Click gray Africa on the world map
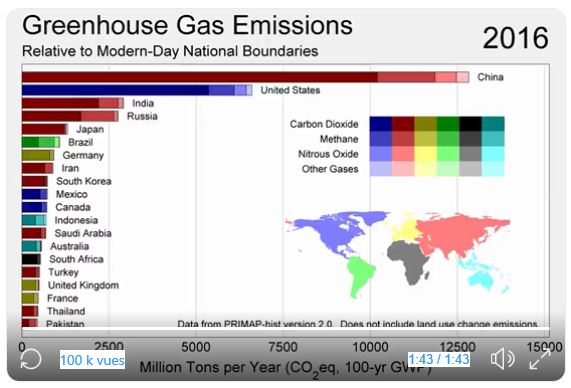Image resolution: width=571 pixels, height=388 pixels. tap(410, 260)
